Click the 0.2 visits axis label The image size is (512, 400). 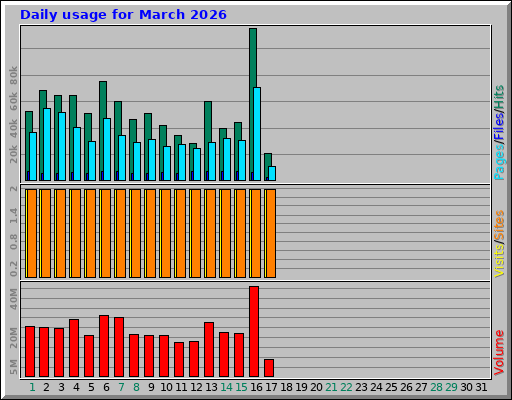tap(13, 269)
